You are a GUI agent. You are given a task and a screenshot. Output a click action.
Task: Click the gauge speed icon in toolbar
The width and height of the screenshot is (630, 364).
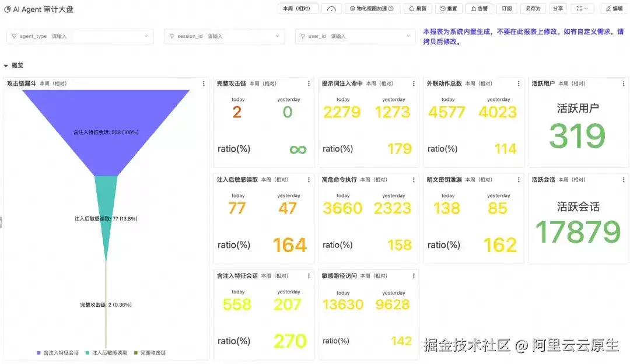pyautogui.click(x=331, y=8)
